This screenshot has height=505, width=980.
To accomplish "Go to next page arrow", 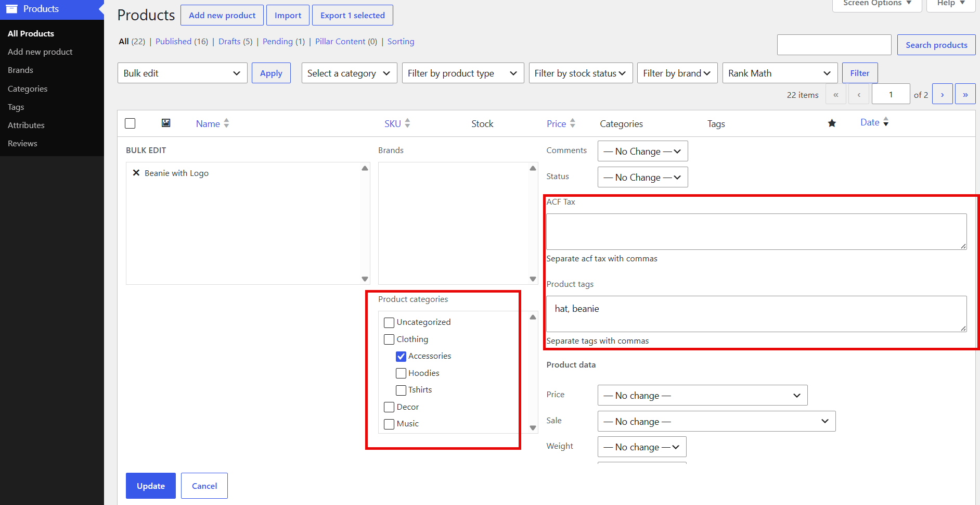I will pyautogui.click(x=942, y=94).
